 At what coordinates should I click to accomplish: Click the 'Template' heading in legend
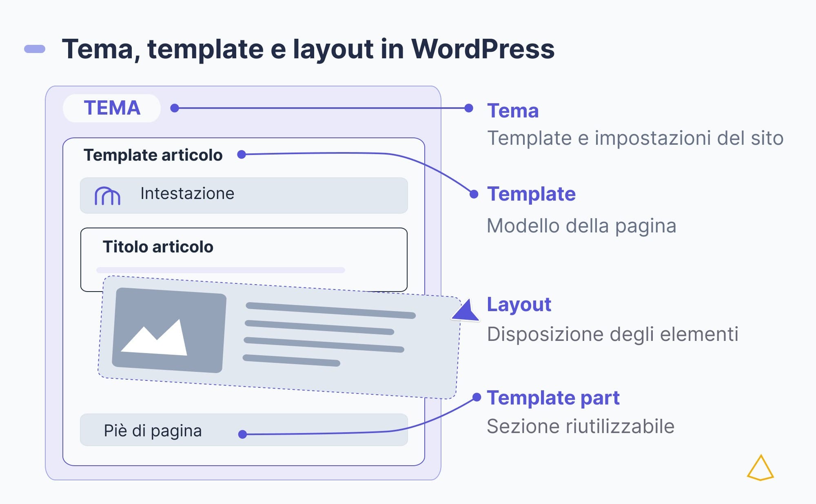[531, 194]
